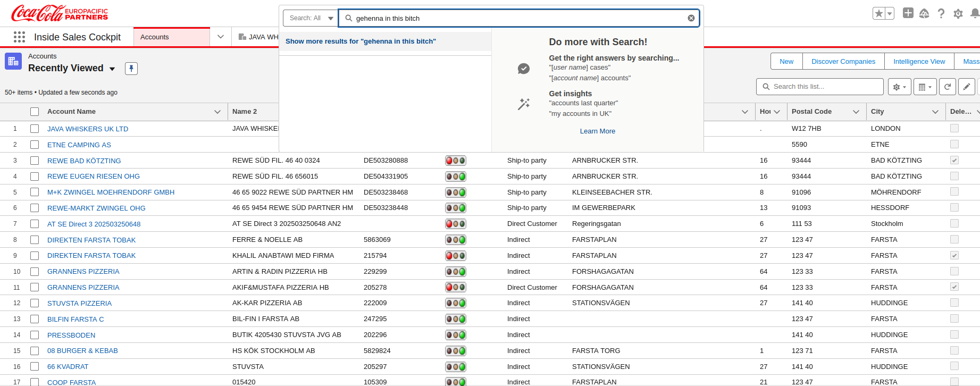This screenshot has width=980, height=386.
Task: Open the JAVA WH workspace tab
Action: (258, 37)
